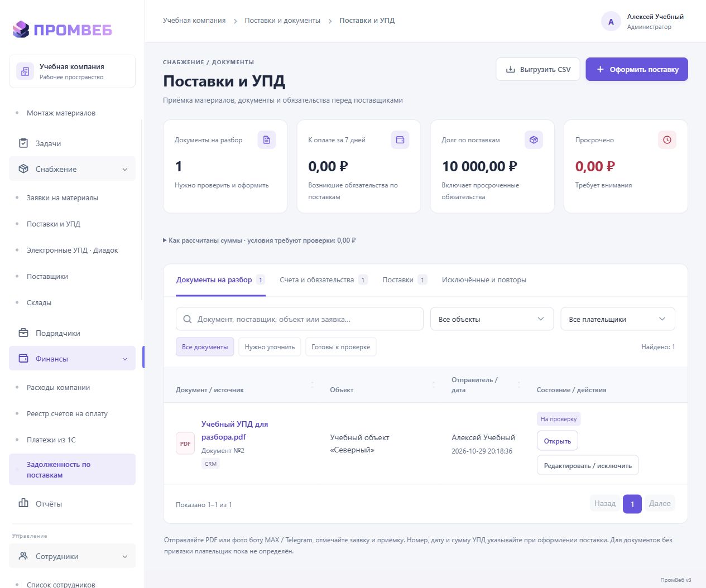The image size is (706, 588).
Task: Click the Далее pagination button
Action: pos(660,504)
